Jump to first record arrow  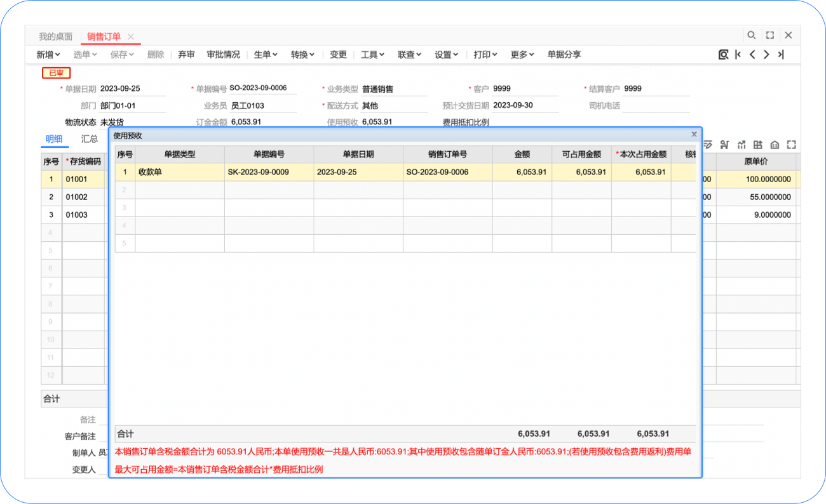click(738, 55)
